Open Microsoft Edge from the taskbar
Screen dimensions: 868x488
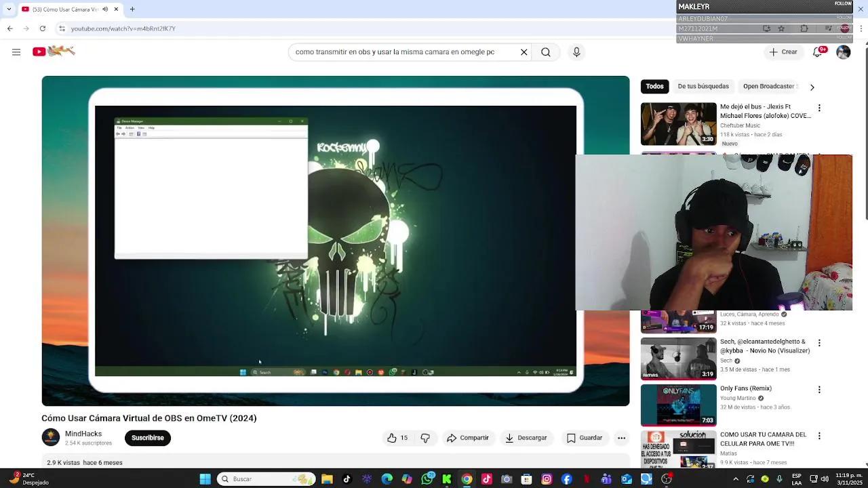click(387, 479)
